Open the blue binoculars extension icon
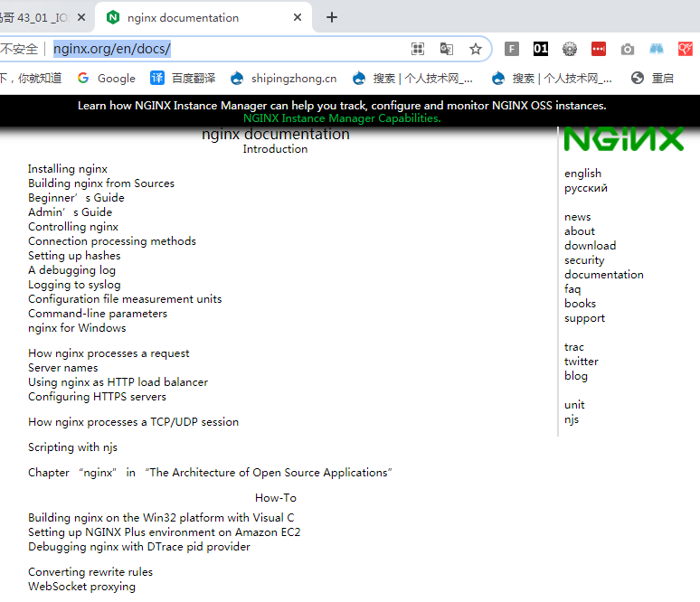700x602 pixels. coord(657,49)
